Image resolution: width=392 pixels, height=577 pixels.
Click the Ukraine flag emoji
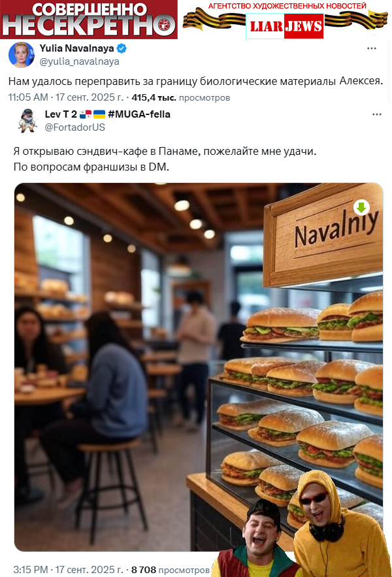99,114
